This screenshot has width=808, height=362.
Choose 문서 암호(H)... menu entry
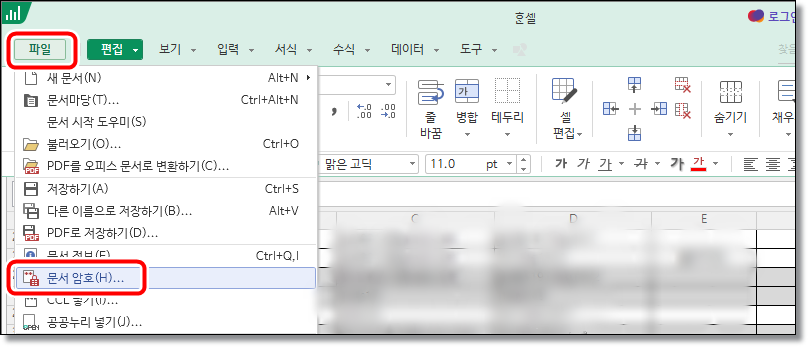point(166,278)
